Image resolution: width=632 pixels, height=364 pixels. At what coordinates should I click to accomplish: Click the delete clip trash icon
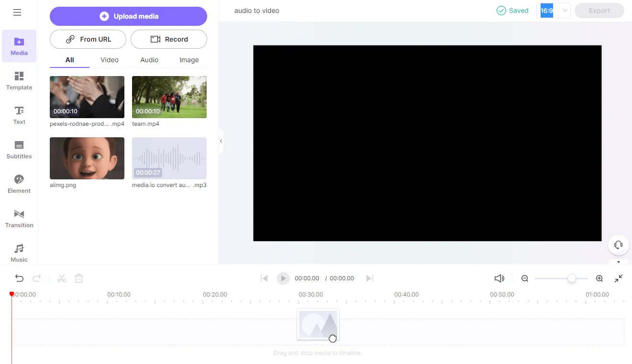(x=79, y=278)
